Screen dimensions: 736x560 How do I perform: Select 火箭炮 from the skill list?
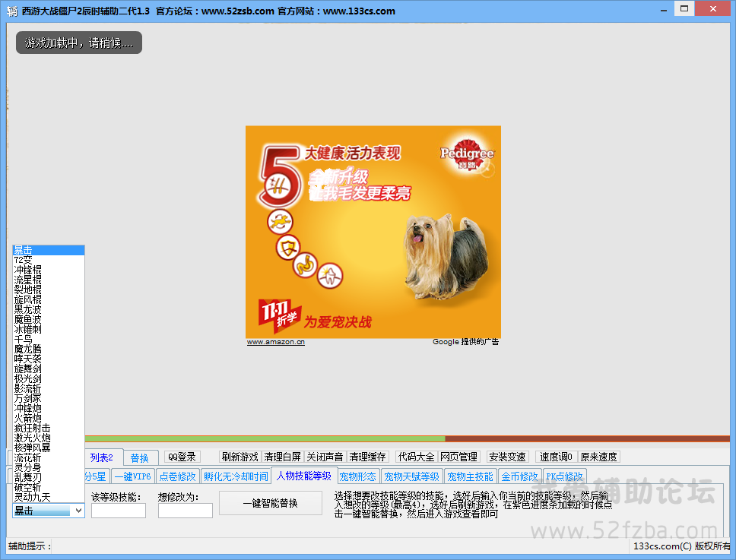(x=49, y=418)
